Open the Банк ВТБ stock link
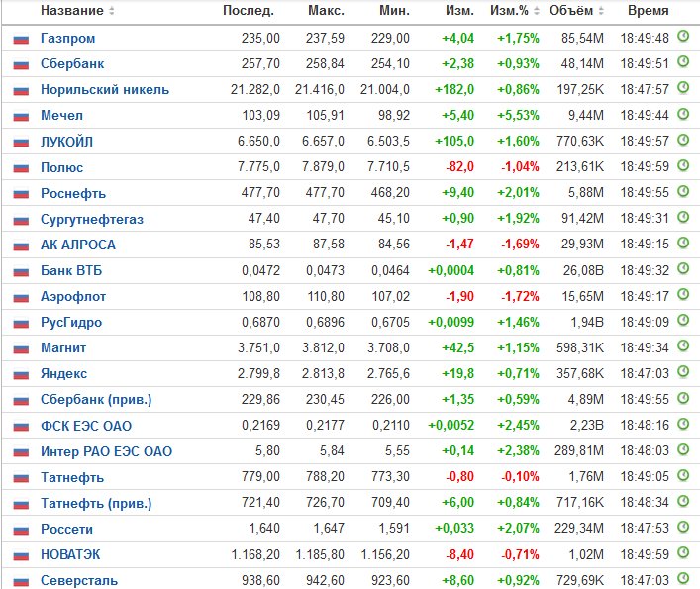 71,270
